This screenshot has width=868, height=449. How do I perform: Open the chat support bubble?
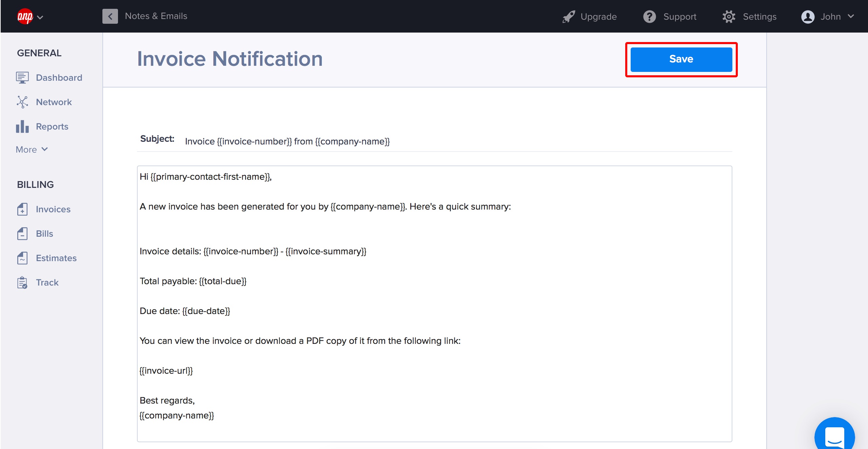click(x=834, y=437)
